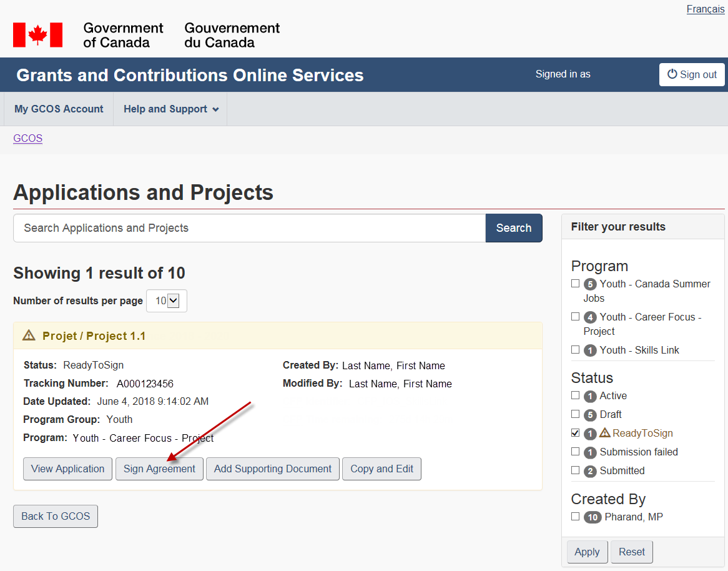Image resolution: width=728 pixels, height=571 pixels.
Task: Click the Sign Agreement button
Action: 159,469
